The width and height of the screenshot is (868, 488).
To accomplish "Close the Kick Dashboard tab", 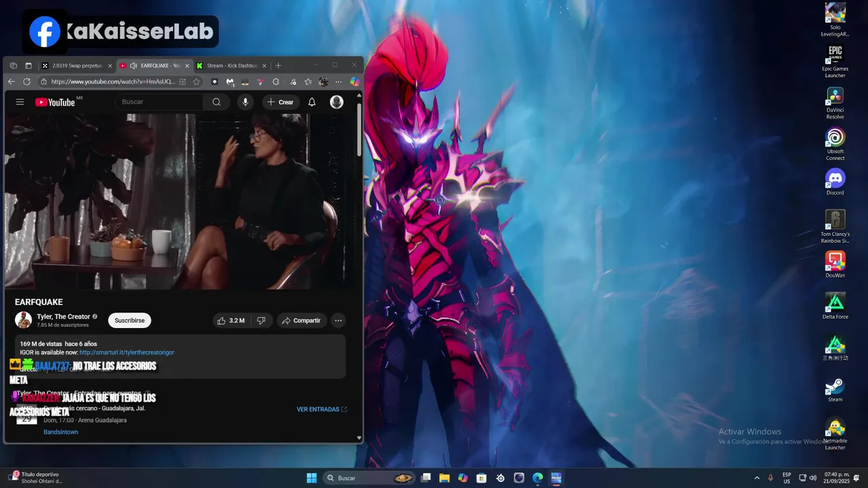I will (264, 66).
